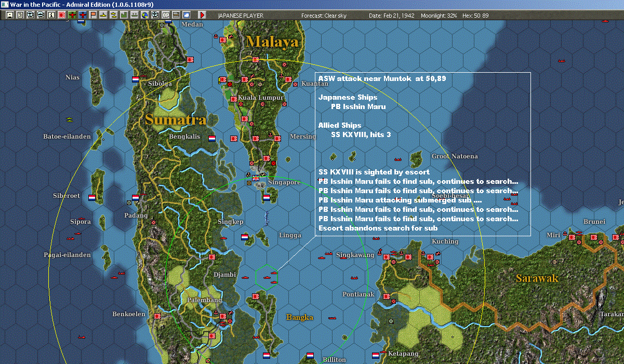Click the Sarawak region label

537,278
